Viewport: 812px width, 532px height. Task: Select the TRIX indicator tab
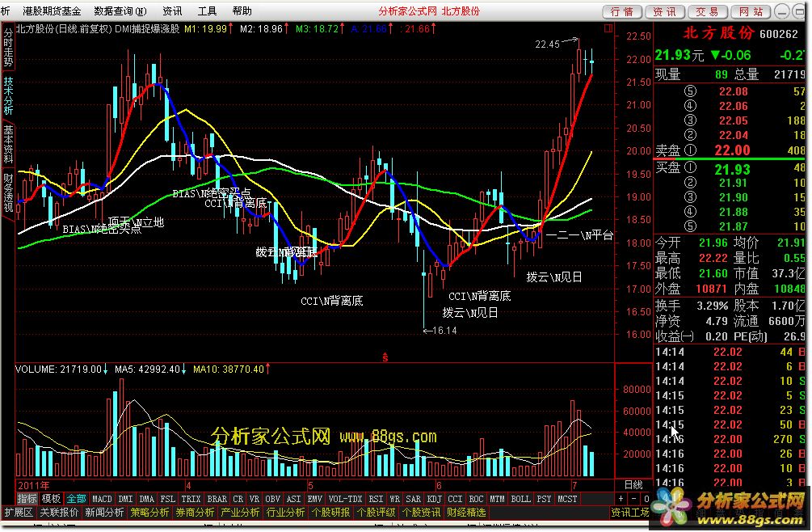click(191, 499)
